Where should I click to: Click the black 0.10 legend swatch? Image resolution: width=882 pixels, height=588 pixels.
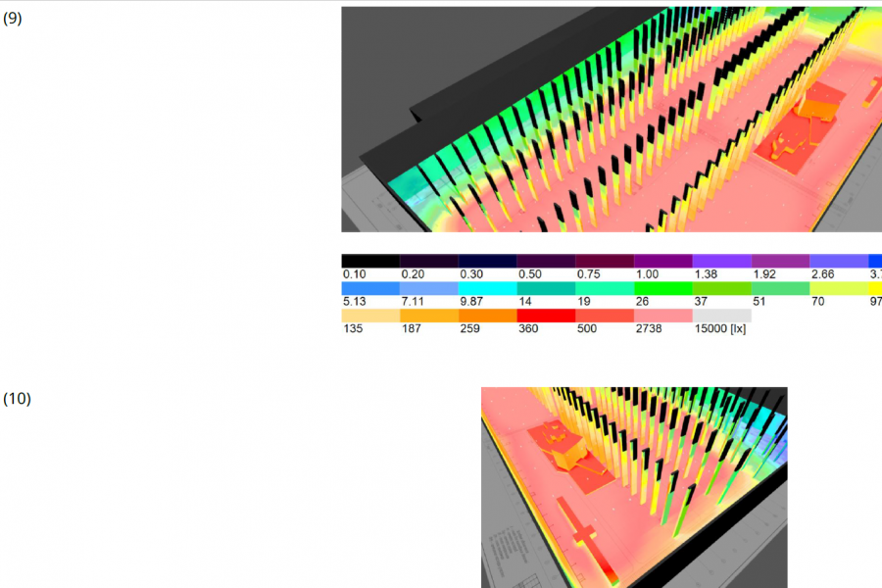coord(370,261)
